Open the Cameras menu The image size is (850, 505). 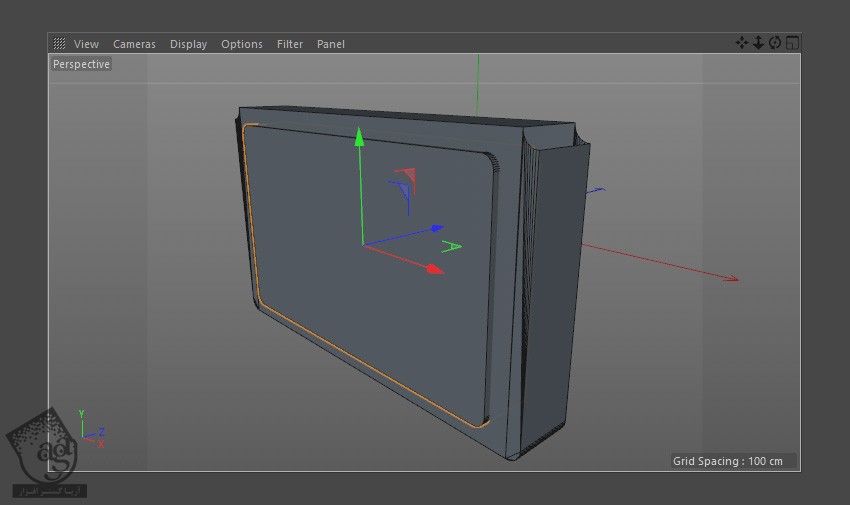134,44
